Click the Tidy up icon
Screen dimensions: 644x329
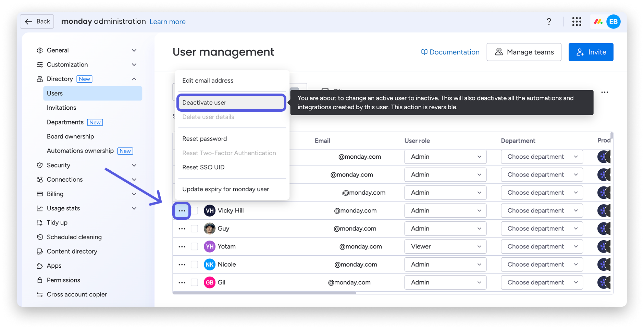[x=40, y=223]
